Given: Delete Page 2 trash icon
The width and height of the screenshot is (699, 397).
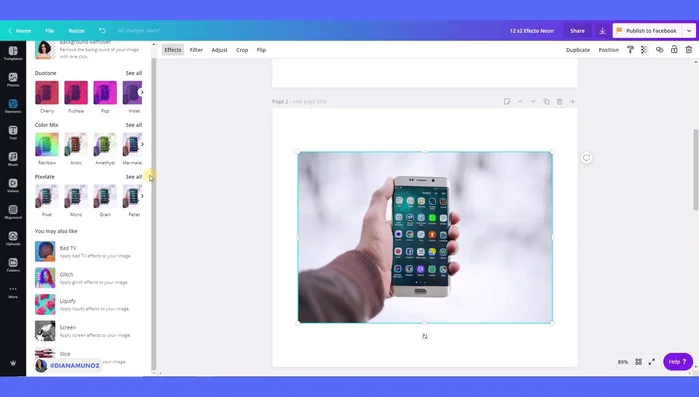Looking at the screenshot, I should tap(559, 102).
